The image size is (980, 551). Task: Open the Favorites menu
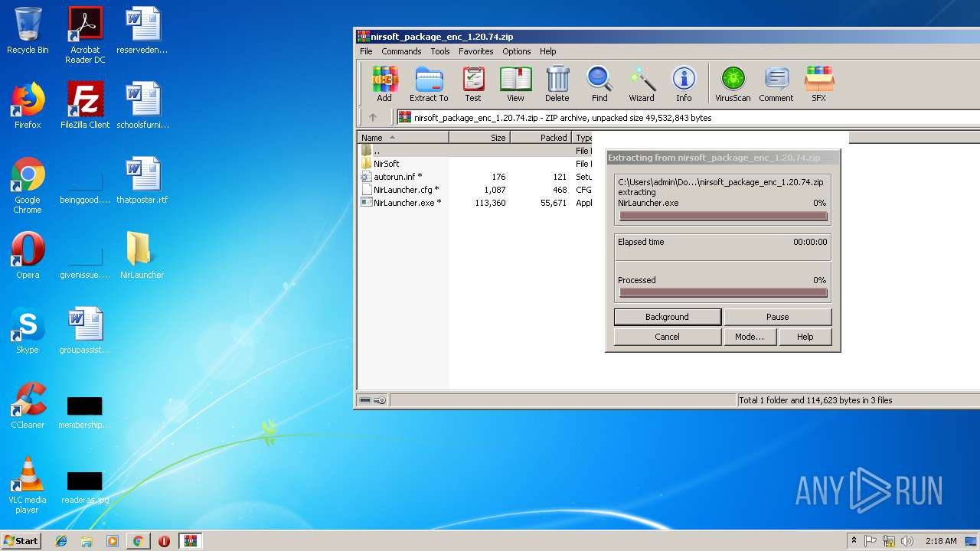click(476, 51)
